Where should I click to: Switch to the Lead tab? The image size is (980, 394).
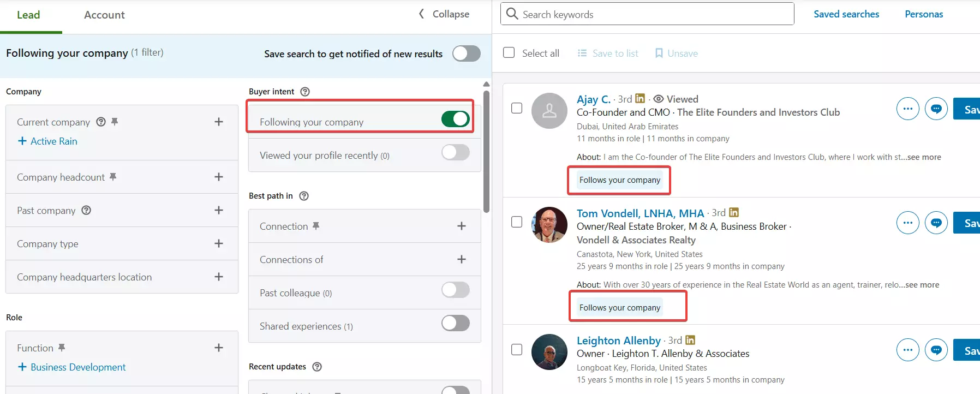(x=28, y=15)
